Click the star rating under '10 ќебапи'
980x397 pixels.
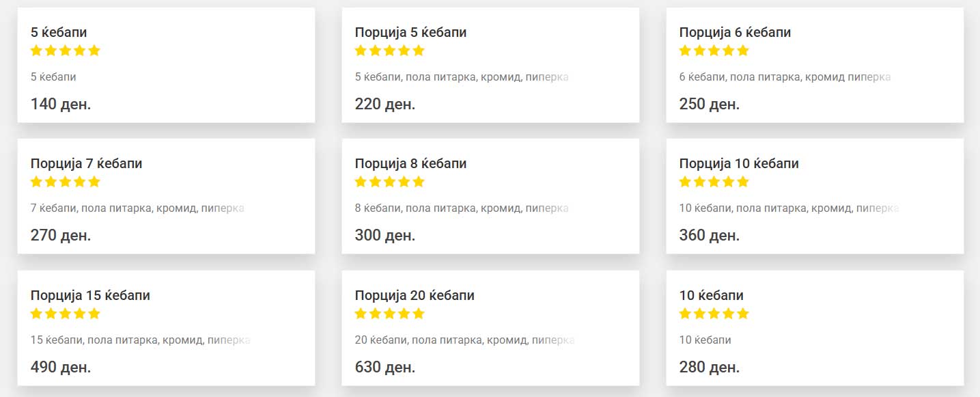point(714,314)
